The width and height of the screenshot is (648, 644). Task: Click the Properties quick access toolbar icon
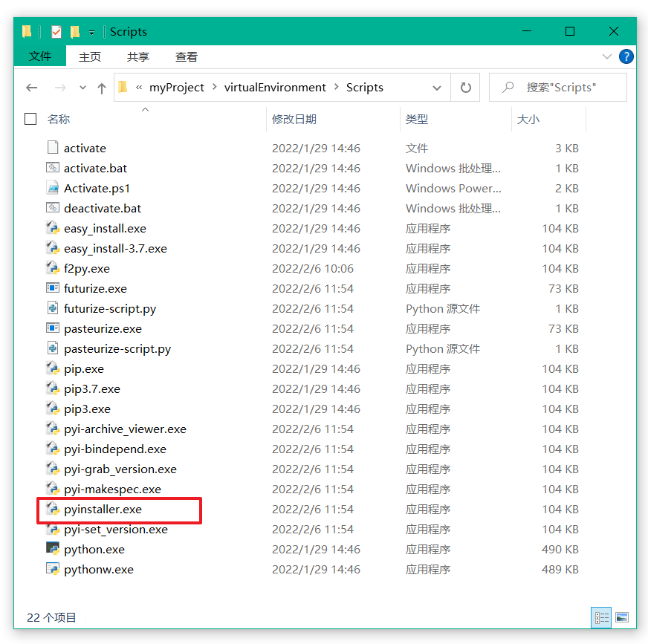[56, 31]
